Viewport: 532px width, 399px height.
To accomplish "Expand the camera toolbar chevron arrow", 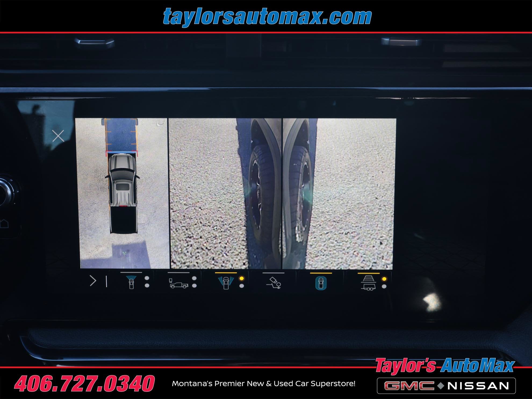I will coord(93,281).
